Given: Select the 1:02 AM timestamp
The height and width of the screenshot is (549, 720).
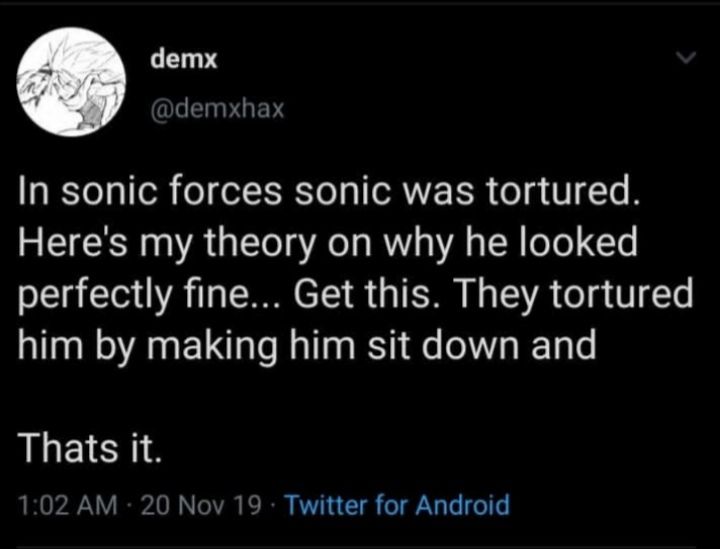Looking at the screenshot, I should click(67, 505).
